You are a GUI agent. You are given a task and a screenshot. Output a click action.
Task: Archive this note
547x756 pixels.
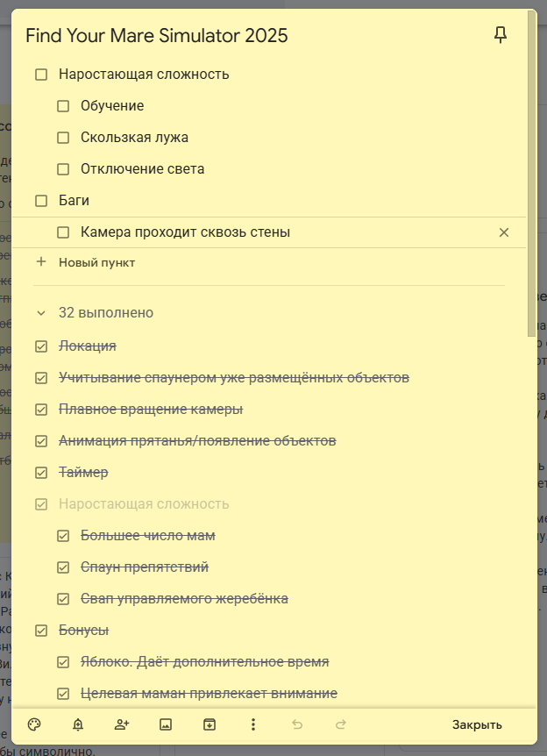[210, 724]
